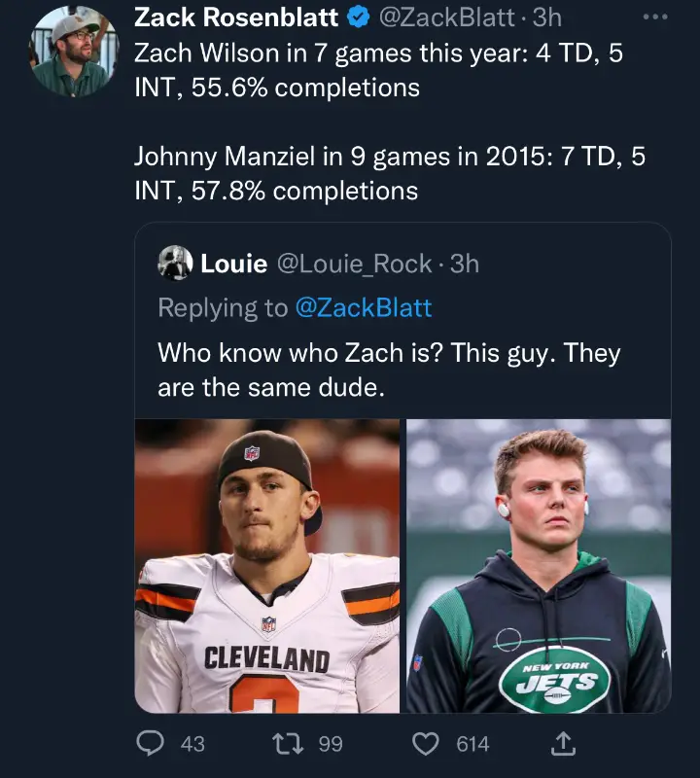Click the Louie display name
Viewport: 700px width, 778px height.
point(233,263)
